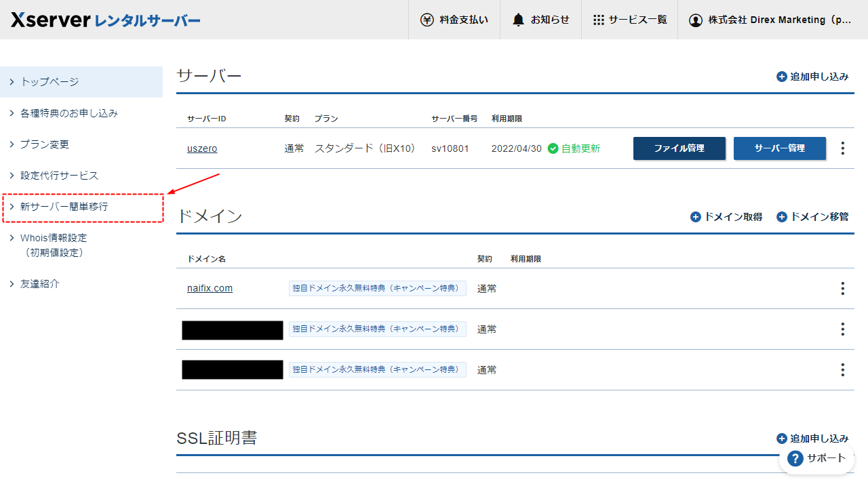Click スタンダード（旧X10） plan text

366,148
